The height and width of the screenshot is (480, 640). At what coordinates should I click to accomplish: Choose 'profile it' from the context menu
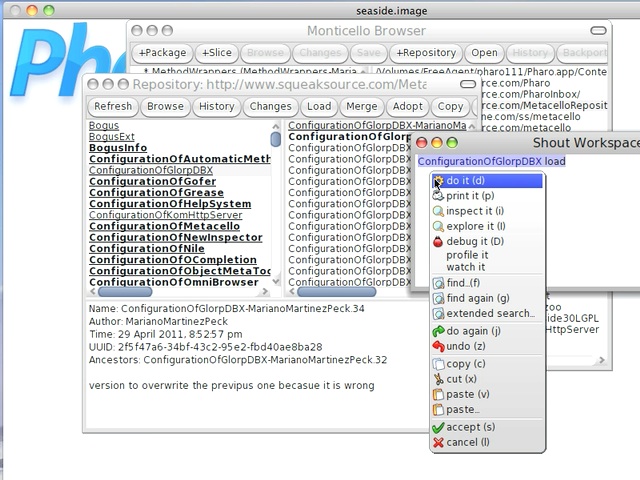467,255
